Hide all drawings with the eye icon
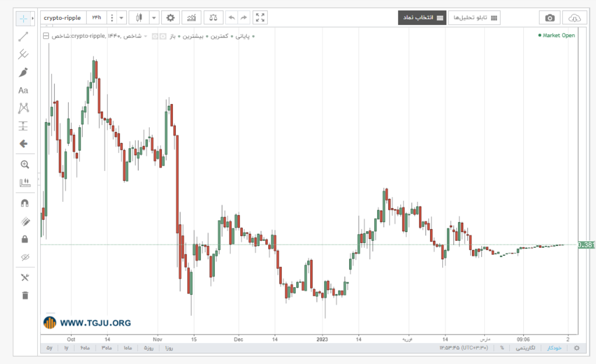596x364 pixels. [25, 257]
